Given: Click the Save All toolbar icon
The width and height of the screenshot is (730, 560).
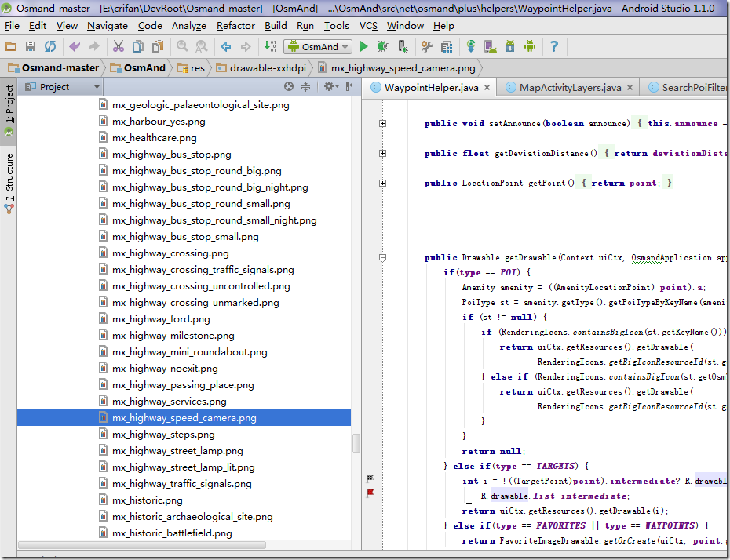Looking at the screenshot, I should (x=30, y=47).
